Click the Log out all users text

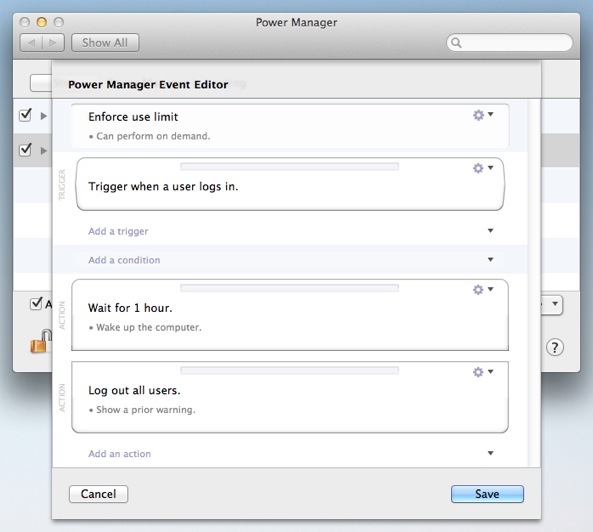tap(134, 391)
